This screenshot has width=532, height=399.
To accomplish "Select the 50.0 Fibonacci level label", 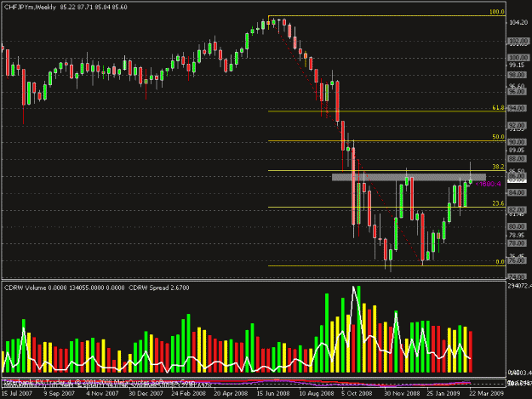I will tap(499, 137).
